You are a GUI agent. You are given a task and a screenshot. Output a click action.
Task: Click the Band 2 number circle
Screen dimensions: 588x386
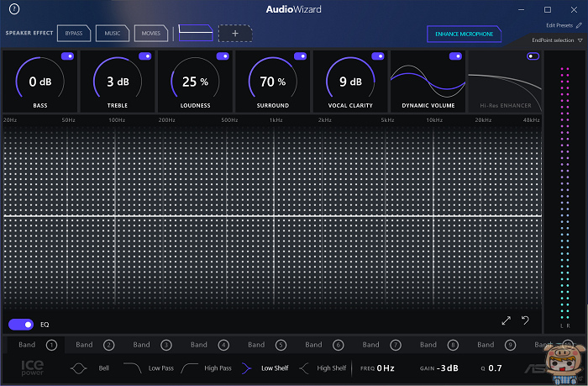pos(108,345)
